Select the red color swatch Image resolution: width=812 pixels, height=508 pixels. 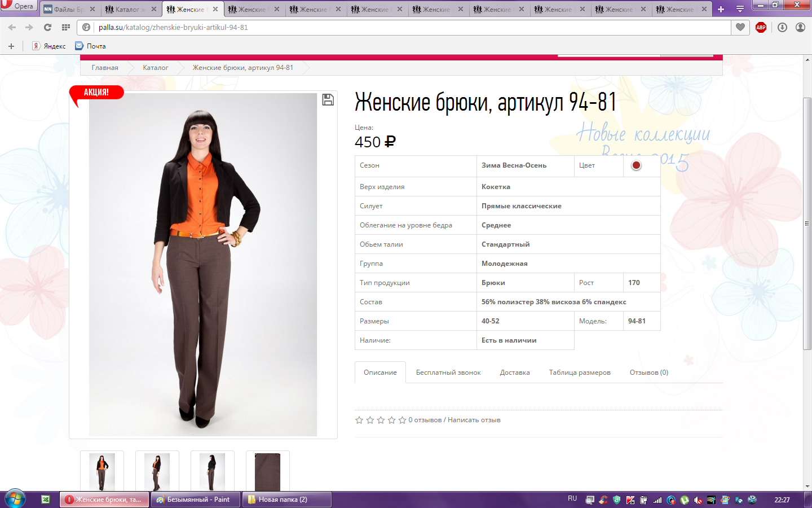636,165
